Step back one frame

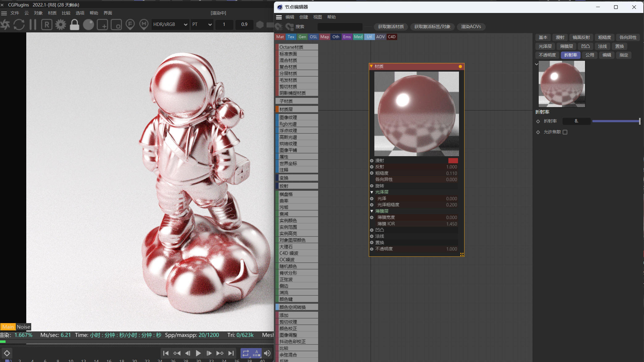coord(187,353)
